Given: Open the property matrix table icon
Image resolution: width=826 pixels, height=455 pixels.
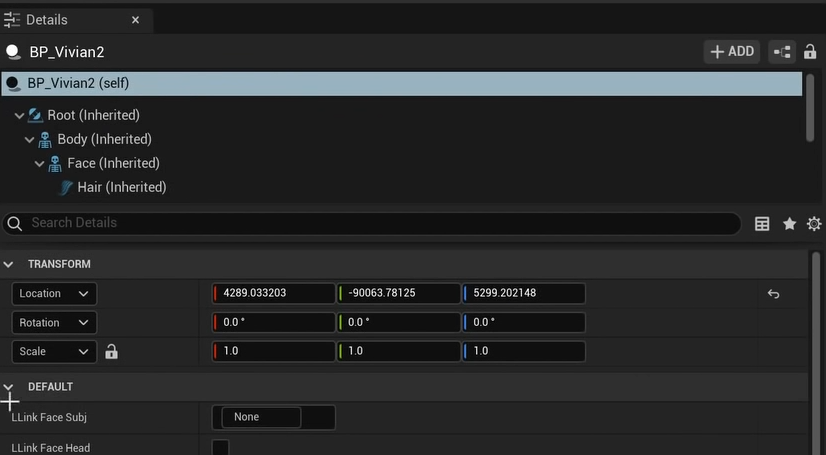Looking at the screenshot, I should (x=762, y=224).
